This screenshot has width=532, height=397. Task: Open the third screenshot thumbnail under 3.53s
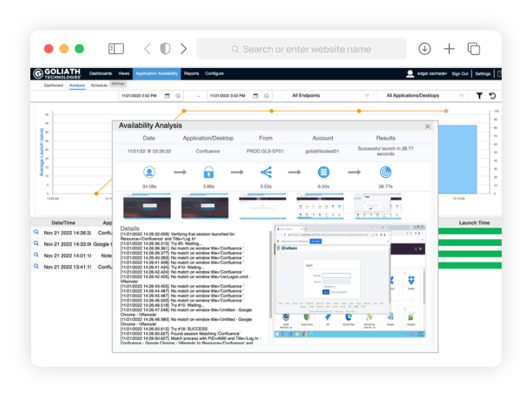pyautogui.click(x=262, y=206)
